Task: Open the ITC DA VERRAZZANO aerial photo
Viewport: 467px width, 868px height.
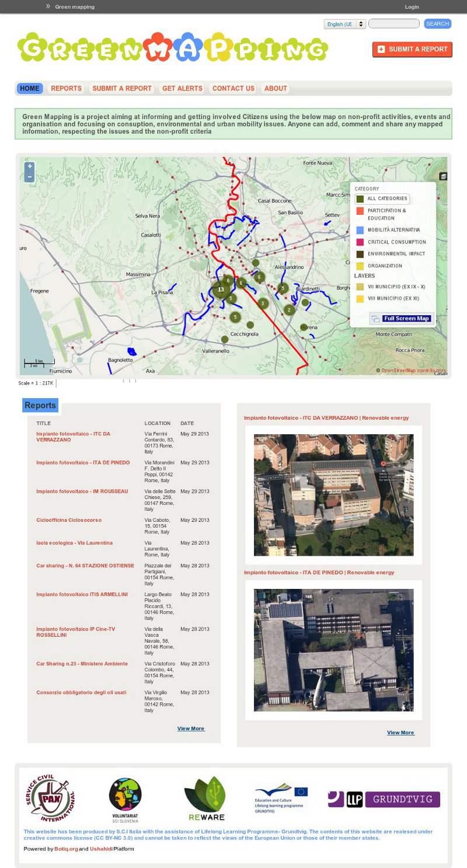Action: point(333,495)
